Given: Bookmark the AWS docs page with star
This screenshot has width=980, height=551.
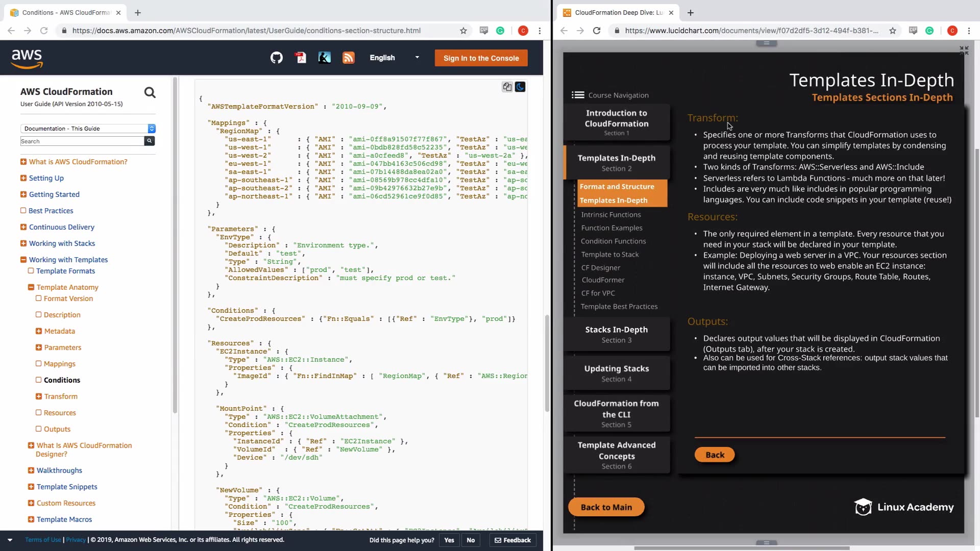Looking at the screenshot, I should click(463, 31).
